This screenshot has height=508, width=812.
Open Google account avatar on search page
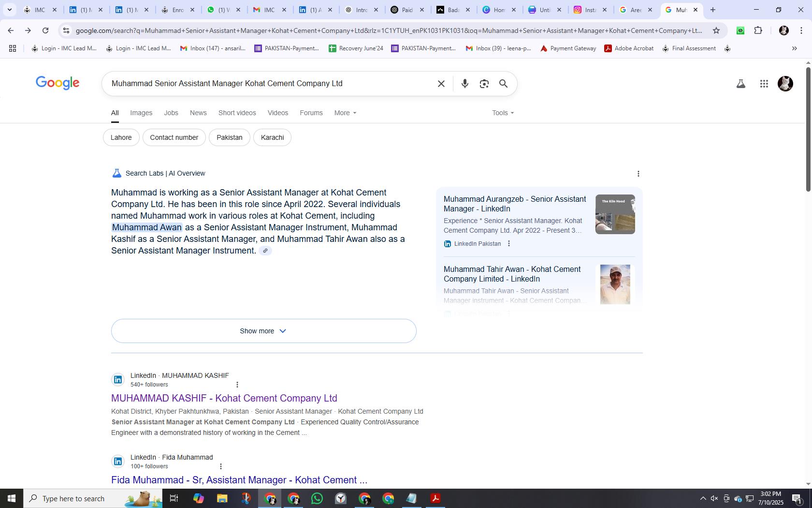click(785, 84)
